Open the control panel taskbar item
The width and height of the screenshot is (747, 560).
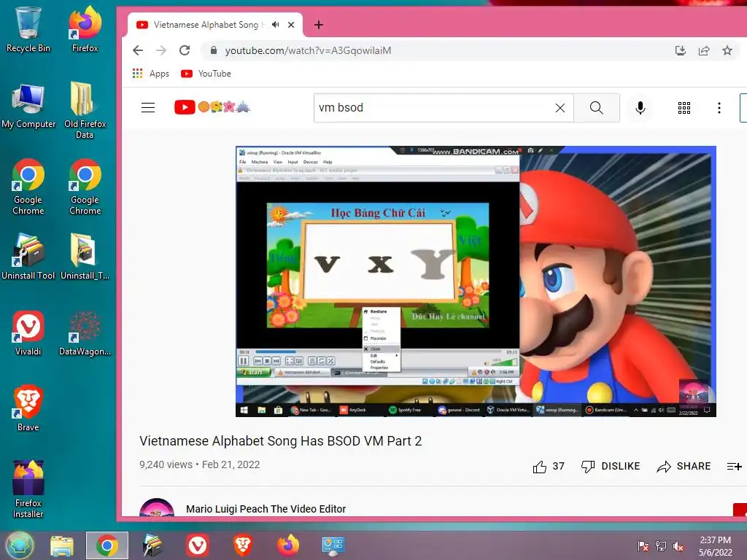[333, 545]
